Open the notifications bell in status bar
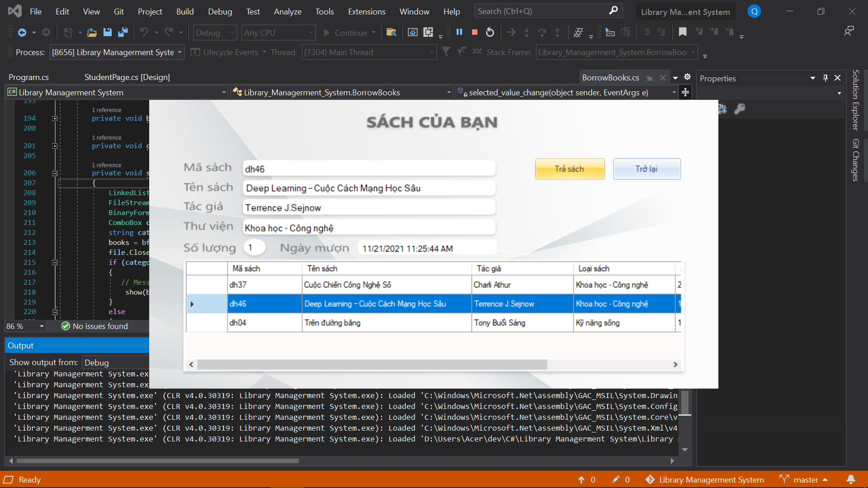The image size is (868, 488). [850, 479]
